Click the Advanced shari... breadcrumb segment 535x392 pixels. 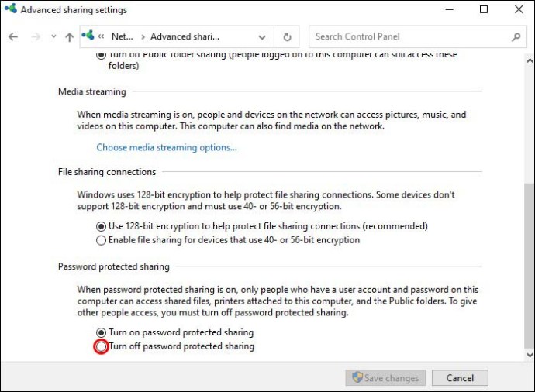[185, 36]
